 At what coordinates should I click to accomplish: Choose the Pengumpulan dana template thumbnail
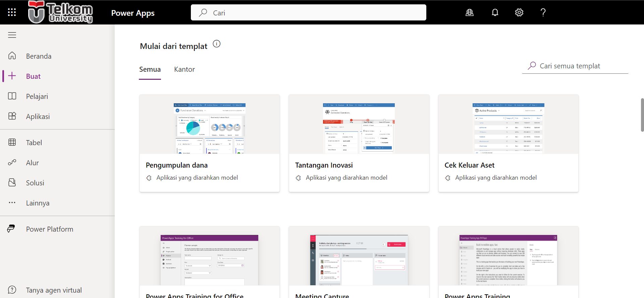(210, 128)
